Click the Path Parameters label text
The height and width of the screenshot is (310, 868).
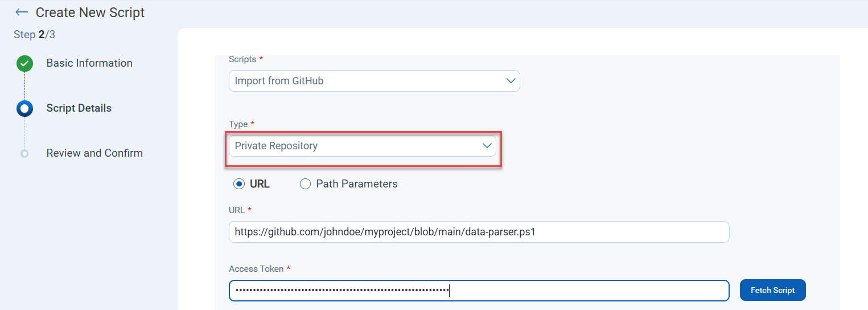pos(357,184)
